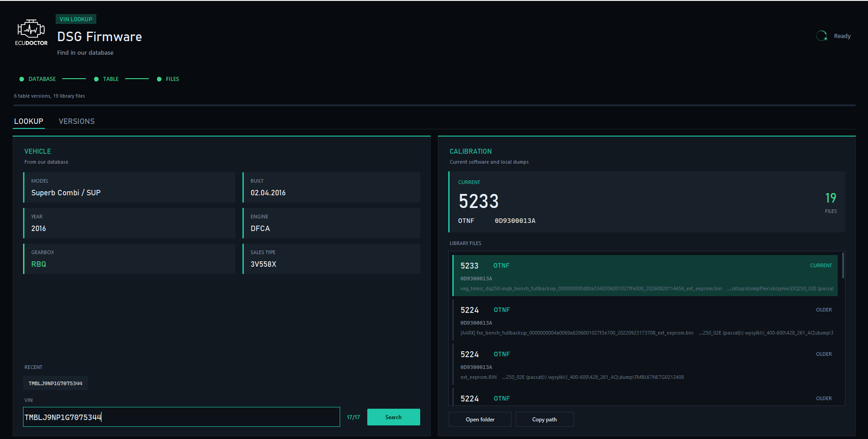Select recent VIN TMBLJ9NP1G7075344 chip
The height and width of the screenshot is (439, 868).
click(x=56, y=383)
